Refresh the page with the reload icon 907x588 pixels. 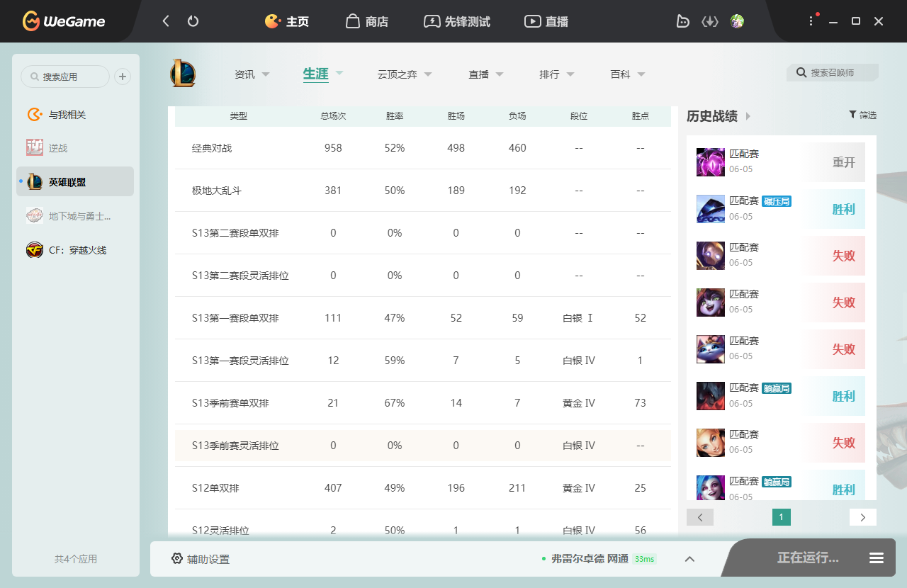tap(193, 21)
